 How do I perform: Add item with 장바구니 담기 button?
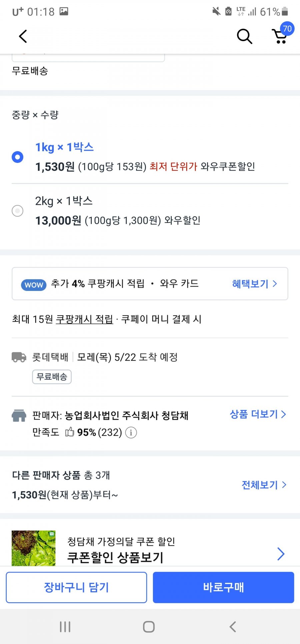[x=76, y=587]
